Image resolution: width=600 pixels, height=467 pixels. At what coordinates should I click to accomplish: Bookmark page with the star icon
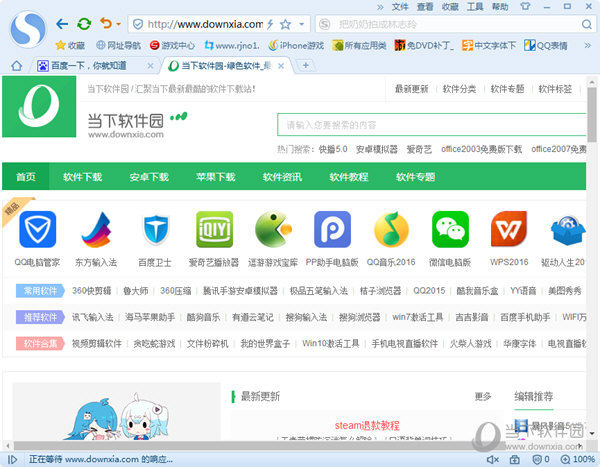tap(285, 24)
